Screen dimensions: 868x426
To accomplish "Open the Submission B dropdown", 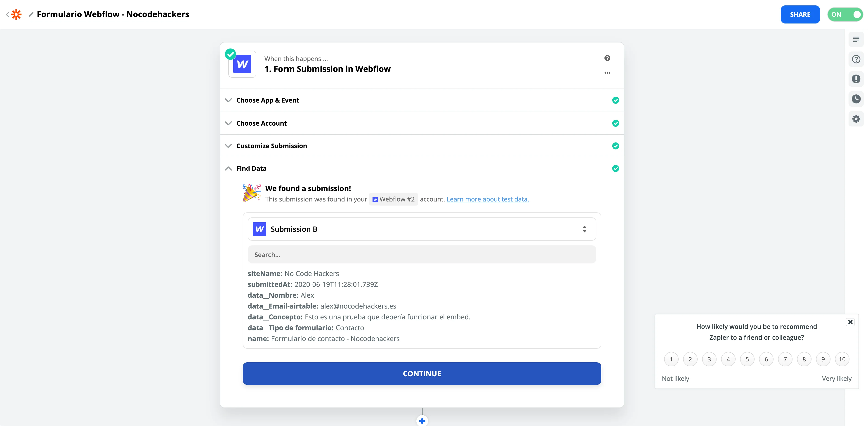I will tap(422, 229).
